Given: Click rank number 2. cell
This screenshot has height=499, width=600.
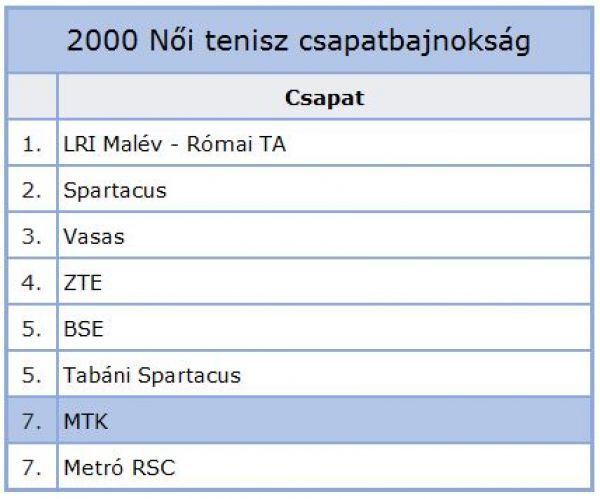Looking at the screenshot, I should (x=33, y=190).
